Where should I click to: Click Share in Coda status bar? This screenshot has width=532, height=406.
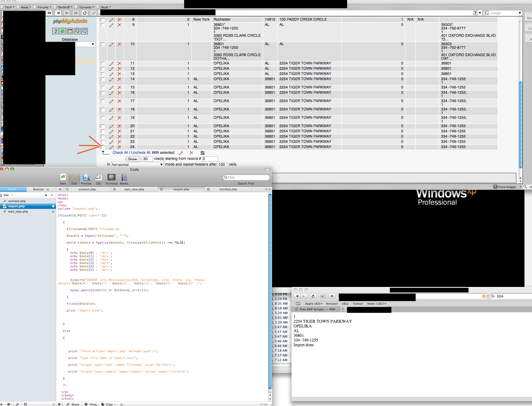[x=73, y=404]
